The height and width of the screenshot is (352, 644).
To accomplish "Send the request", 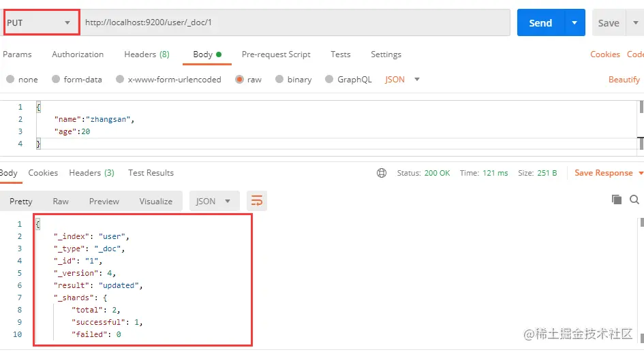I will coord(540,23).
